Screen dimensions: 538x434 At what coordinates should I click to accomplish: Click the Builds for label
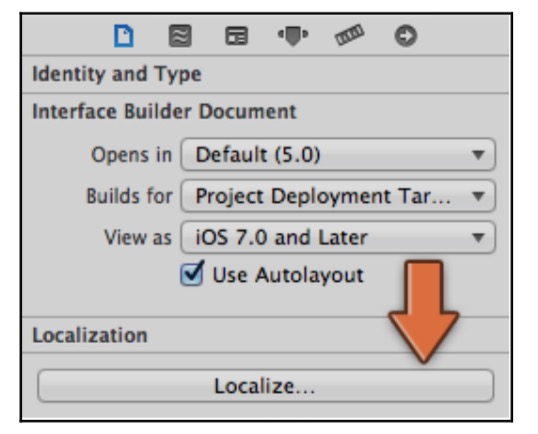tap(129, 196)
